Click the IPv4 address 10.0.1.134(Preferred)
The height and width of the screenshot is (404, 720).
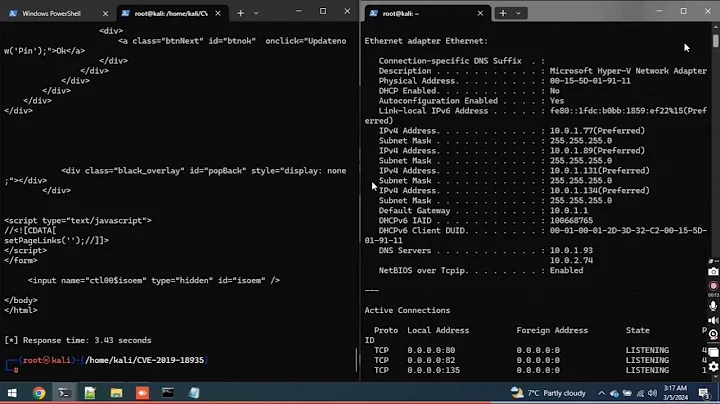600,191
